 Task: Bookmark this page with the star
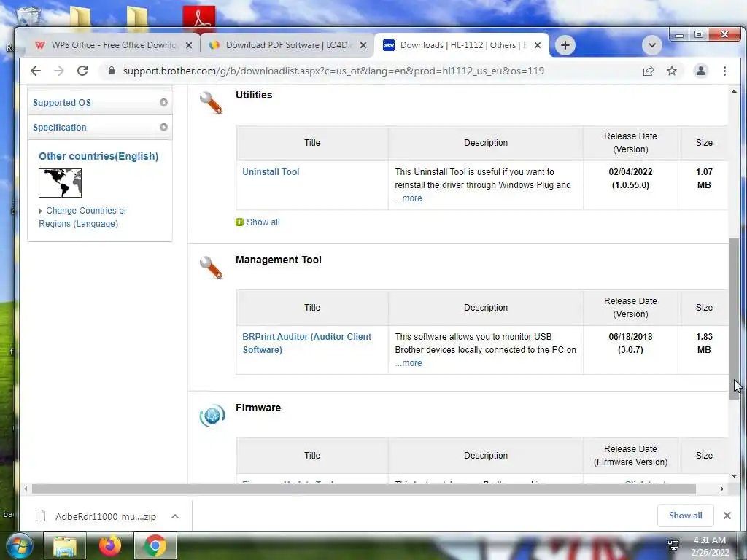pos(672,71)
